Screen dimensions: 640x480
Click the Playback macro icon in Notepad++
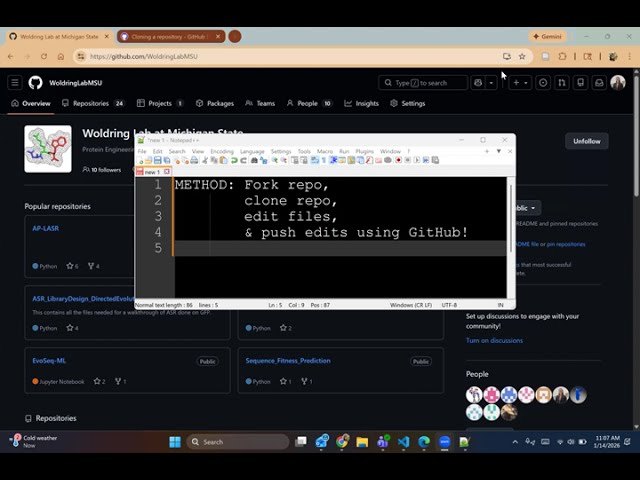click(417, 160)
